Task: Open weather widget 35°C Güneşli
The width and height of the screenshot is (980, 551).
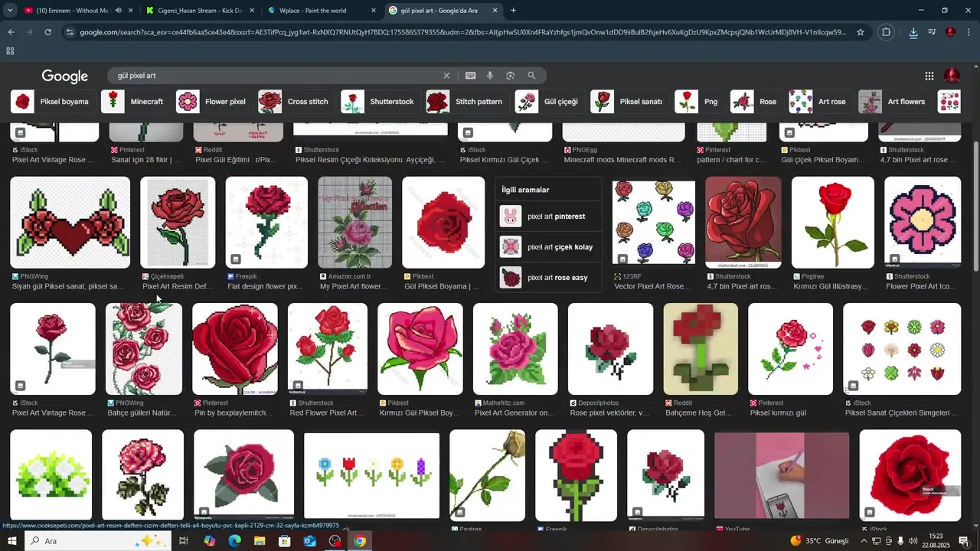Action: (819, 541)
